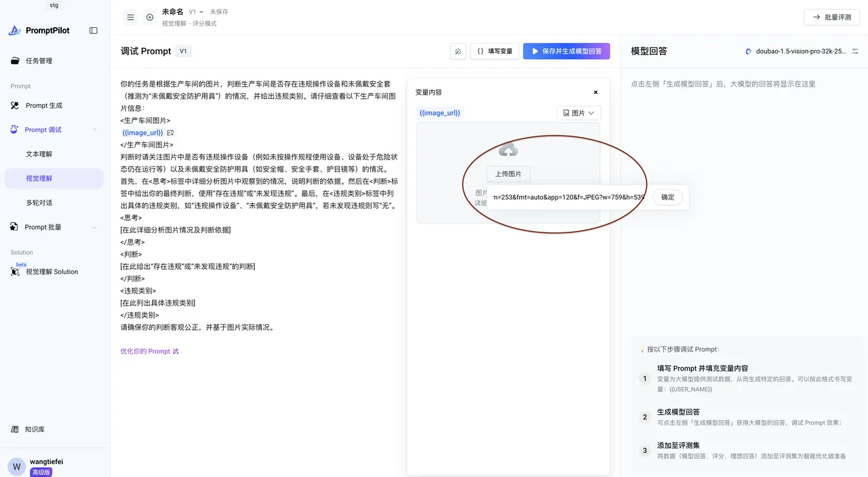Click the cloud upload icon
The height and width of the screenshot is (477, 868).
pos(508,150)
